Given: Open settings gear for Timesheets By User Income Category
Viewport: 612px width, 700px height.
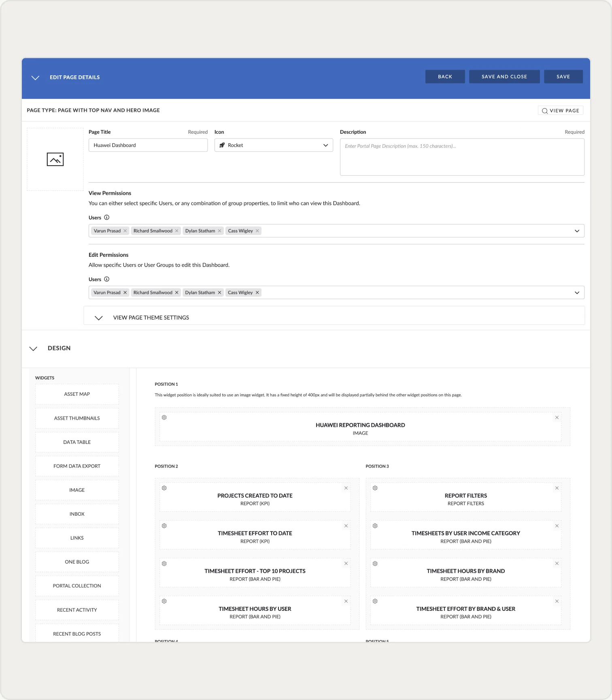Looking at the screenshot, I should 375,526.
